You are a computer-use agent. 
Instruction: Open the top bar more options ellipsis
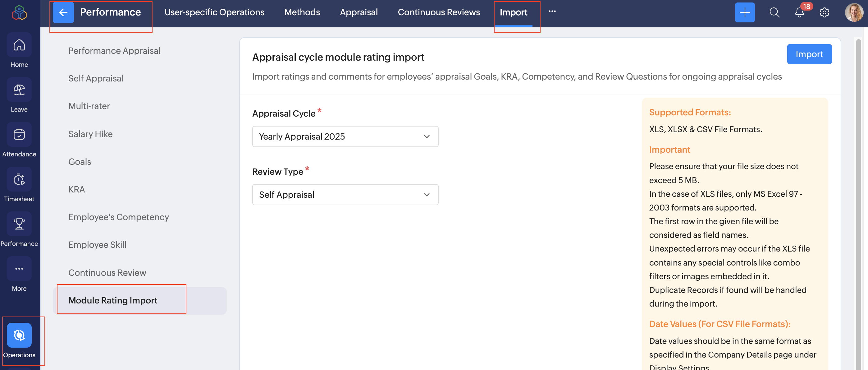[552, 12]
